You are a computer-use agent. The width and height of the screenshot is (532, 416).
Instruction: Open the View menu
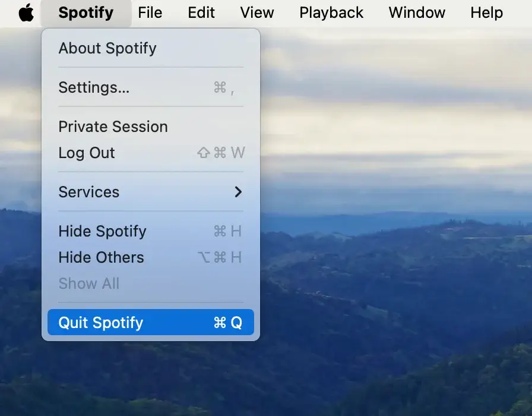tap(256, 12)
